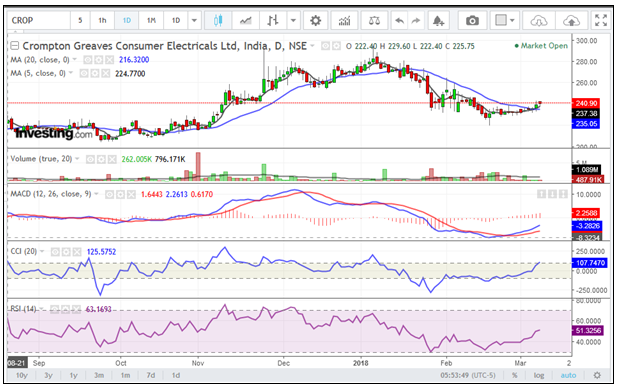Select the candlestick chart style icon
Screen dimensions: 618x390
(218, 20)
